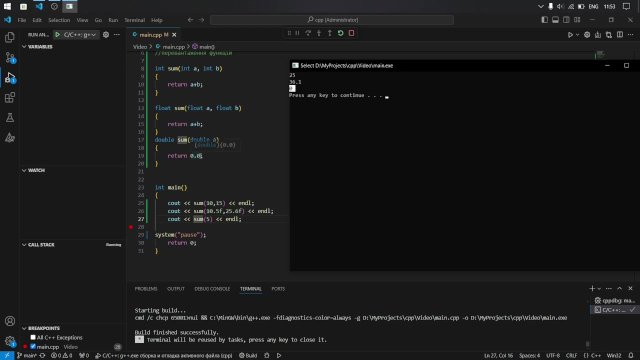Open the Extensions view
The height and width of the screenshot is (360, 640).
(10, 98)
